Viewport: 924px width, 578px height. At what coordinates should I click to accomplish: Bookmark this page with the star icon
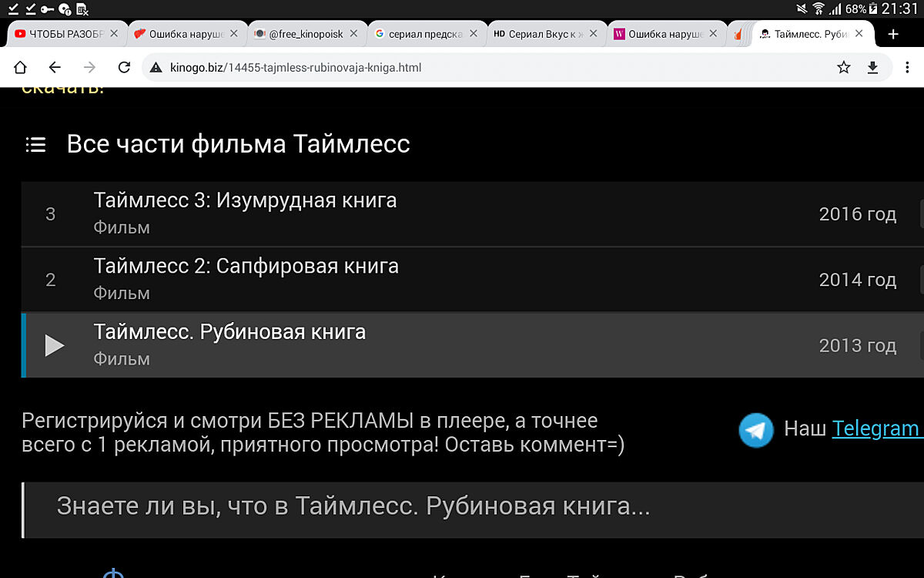[844, 68]
